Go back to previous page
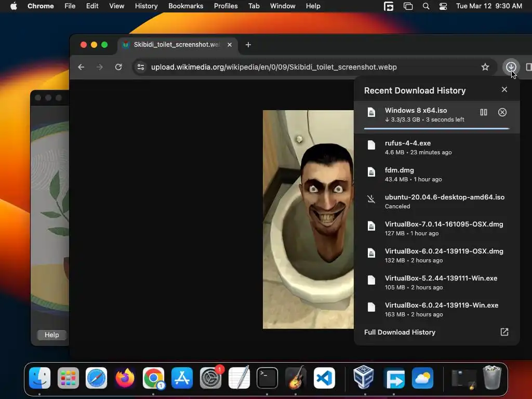532x399 pixels. point(81,67)
